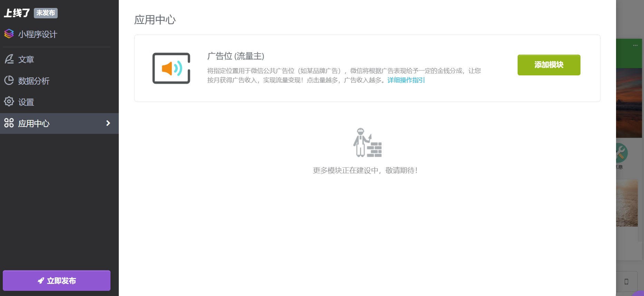Click the 更多模块正在建设中 message
This screenshot has width=644, height=296.
click(366, 170)
